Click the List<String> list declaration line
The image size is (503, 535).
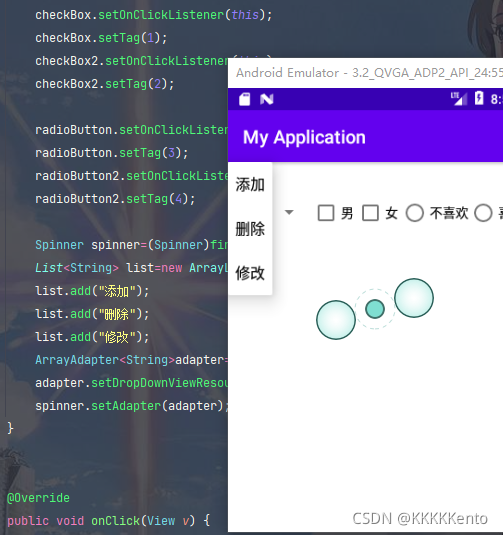coord(131,268)
